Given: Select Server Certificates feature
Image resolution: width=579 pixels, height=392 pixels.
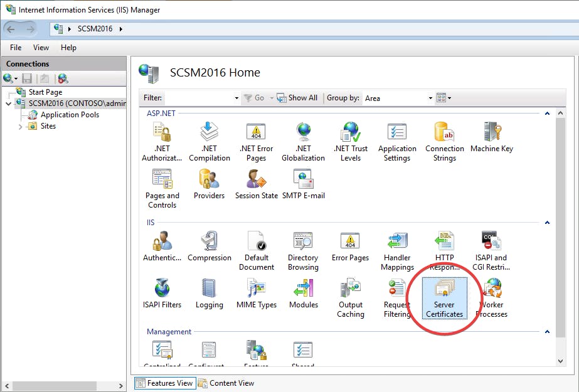Looking at the screenshot, I should point(445,299).
